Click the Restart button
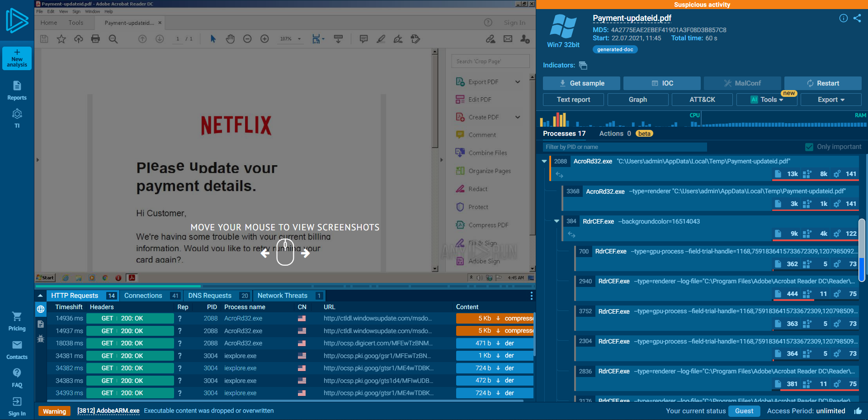Viewport: 868px width, 420px height. tap(823, 83)
